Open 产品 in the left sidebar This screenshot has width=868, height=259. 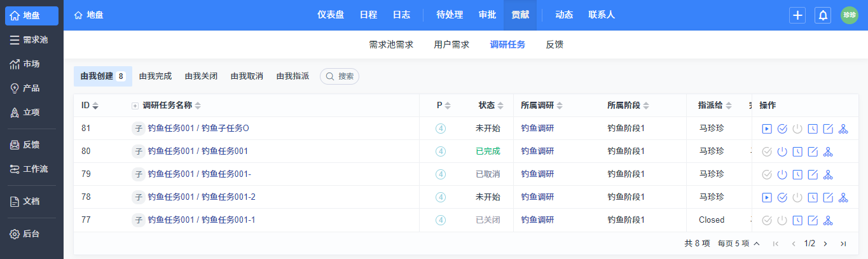pos(31,88)
